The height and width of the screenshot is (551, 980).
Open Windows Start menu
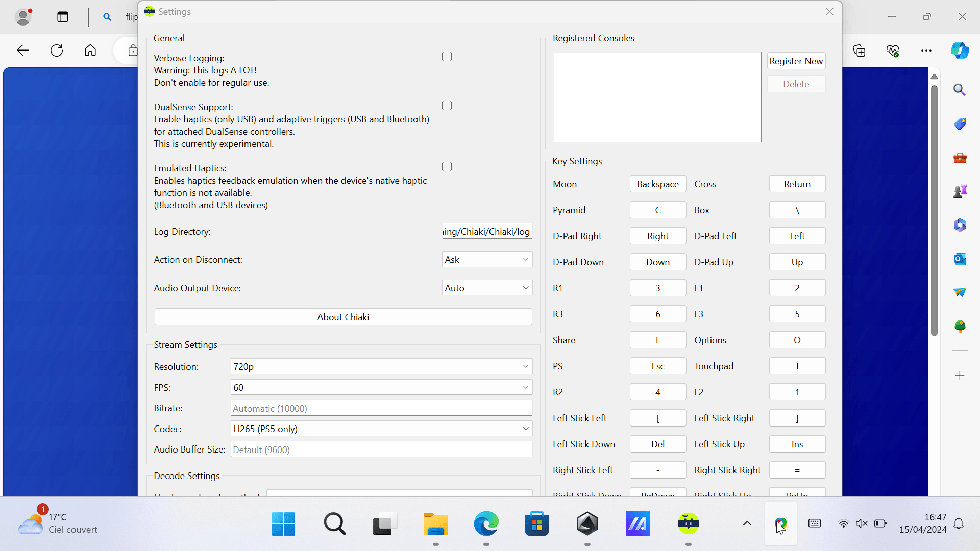pos(283,523)
